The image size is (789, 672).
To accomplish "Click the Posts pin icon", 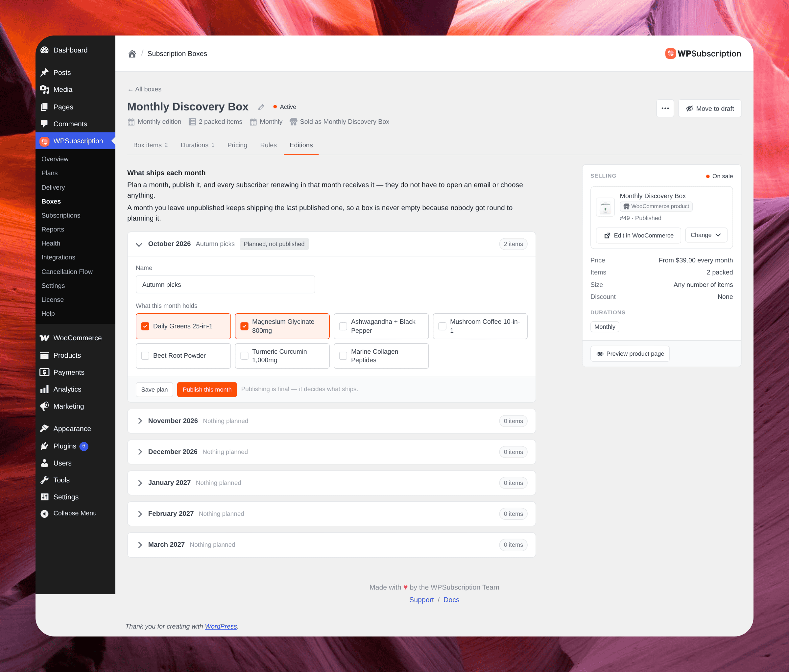I will (45, 72).
